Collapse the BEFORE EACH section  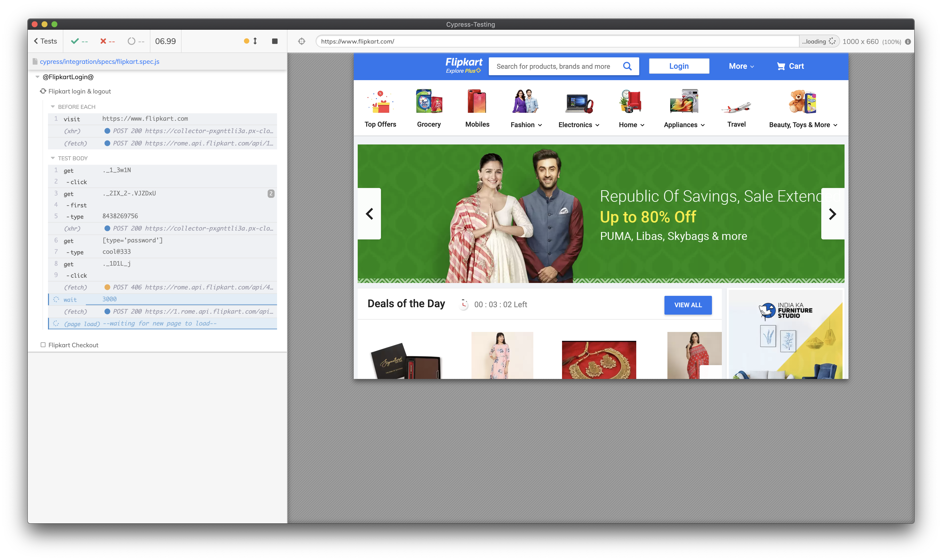53,107
